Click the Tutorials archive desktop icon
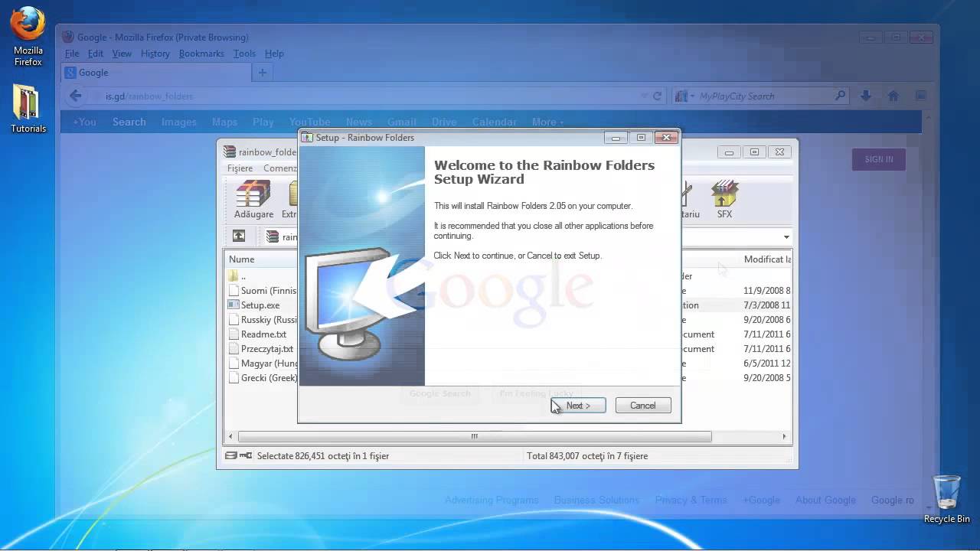This screenshot has width=980, height=551. click(x=28, y=108)
